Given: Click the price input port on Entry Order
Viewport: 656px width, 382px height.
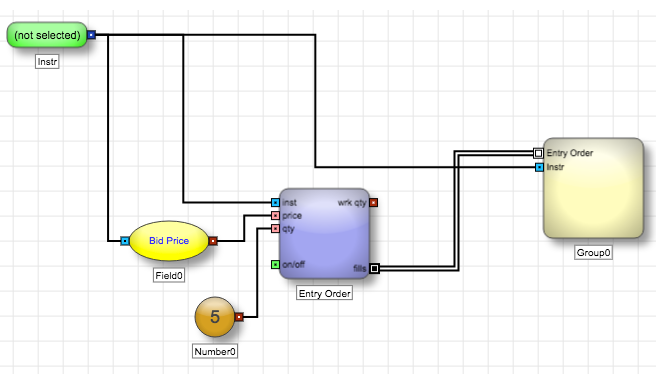Looking at the screenshot, I should (x=275, y=215).
